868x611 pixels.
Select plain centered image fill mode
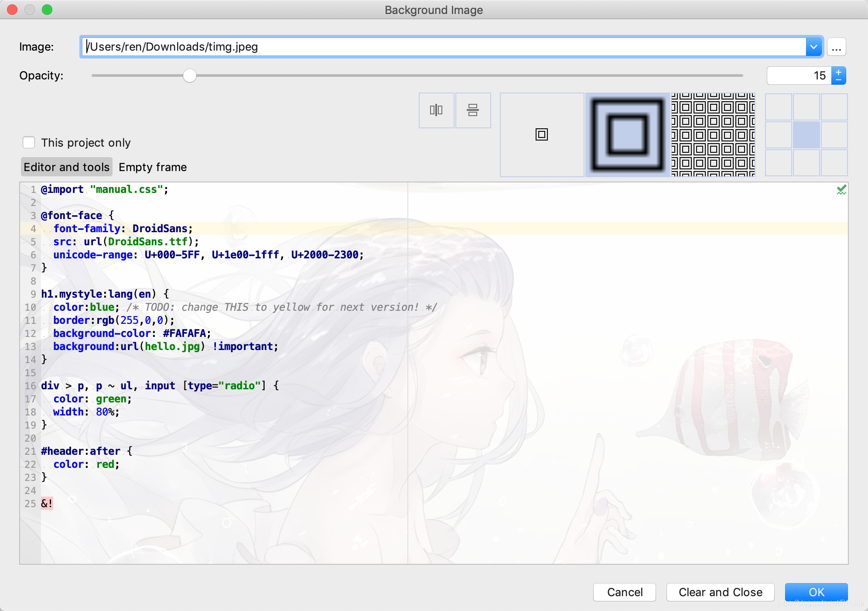[542, 134]
